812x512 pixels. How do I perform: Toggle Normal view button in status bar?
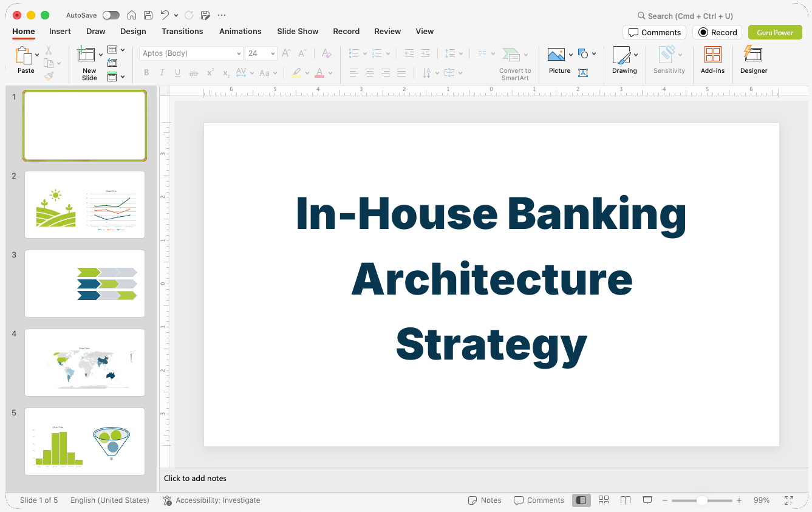point(581,500)
